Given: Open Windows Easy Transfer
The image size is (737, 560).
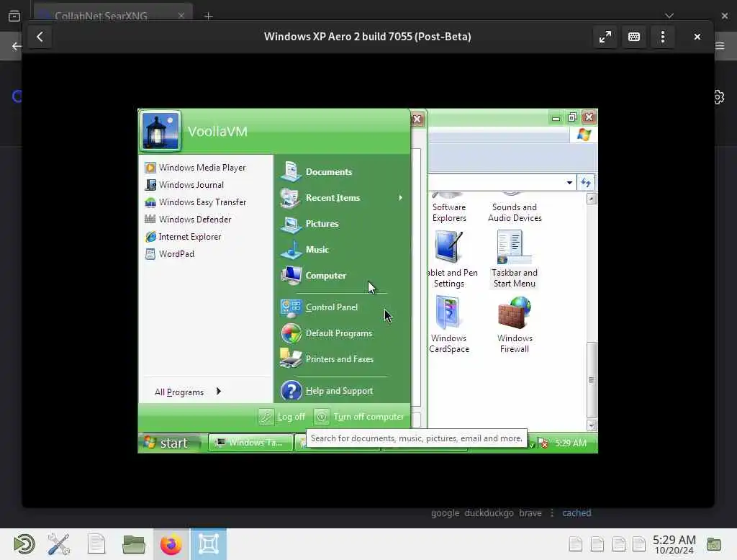Looking at the screenshot, I should tap(196, 202).
